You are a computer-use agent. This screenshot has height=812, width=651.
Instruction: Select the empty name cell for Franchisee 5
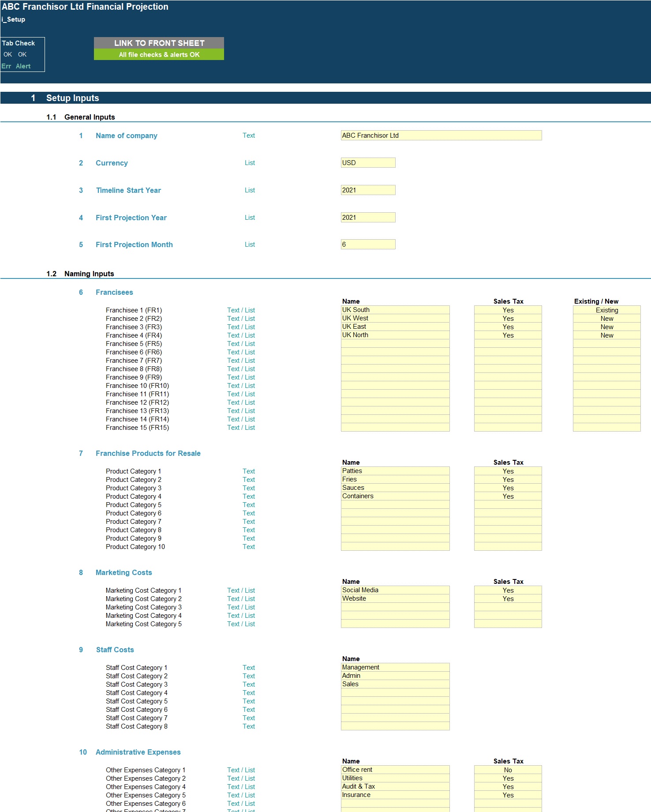click(395, 343)
